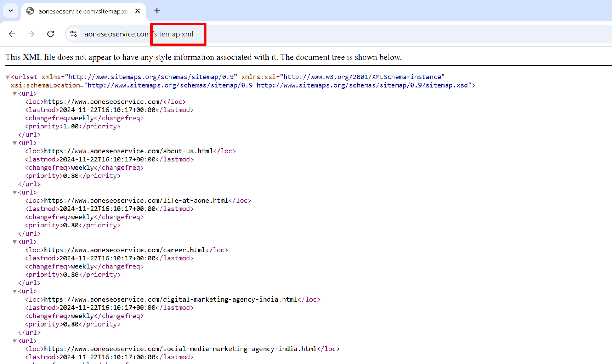Open site information icon in address bar
The image size is (612, 364).
pos(74,34)
